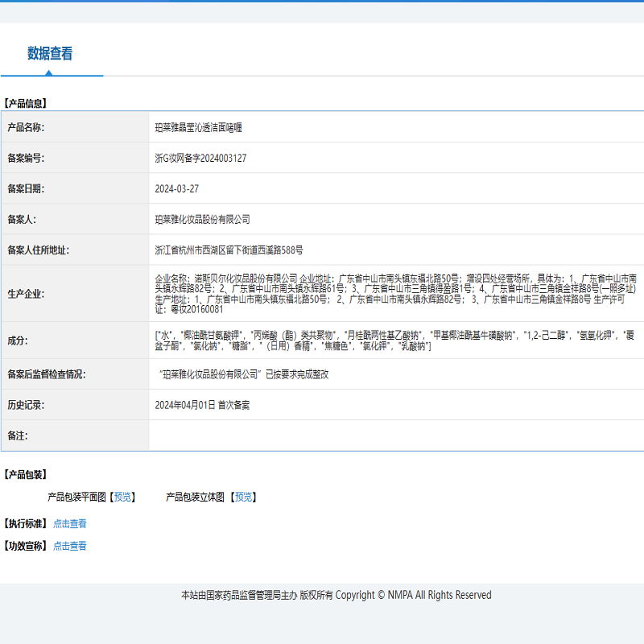Image resolution: width=644 pixels, height=644 pixels.
Task: Click 点击查看 next to 执行标准
Action: [70, 523]
